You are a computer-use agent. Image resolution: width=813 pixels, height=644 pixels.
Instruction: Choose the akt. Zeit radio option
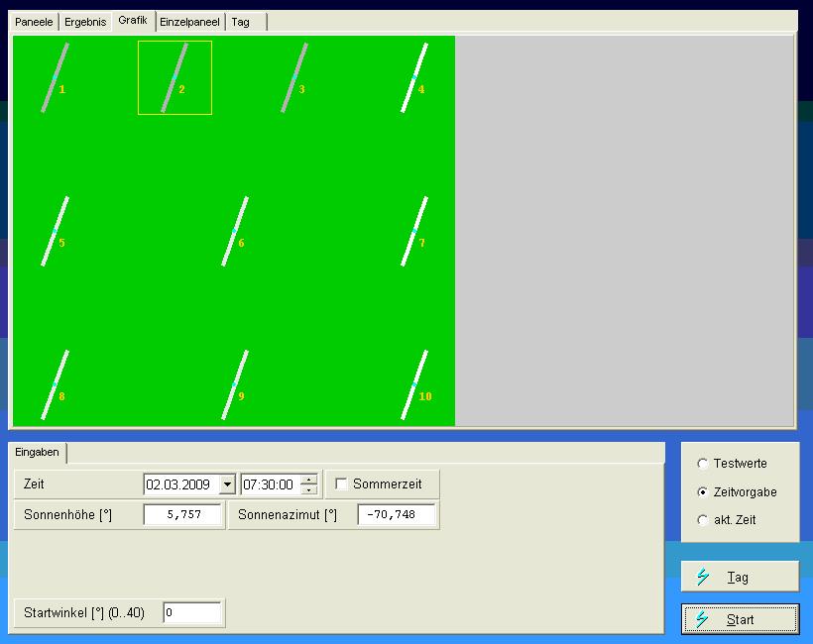click(x=704, y=520)
